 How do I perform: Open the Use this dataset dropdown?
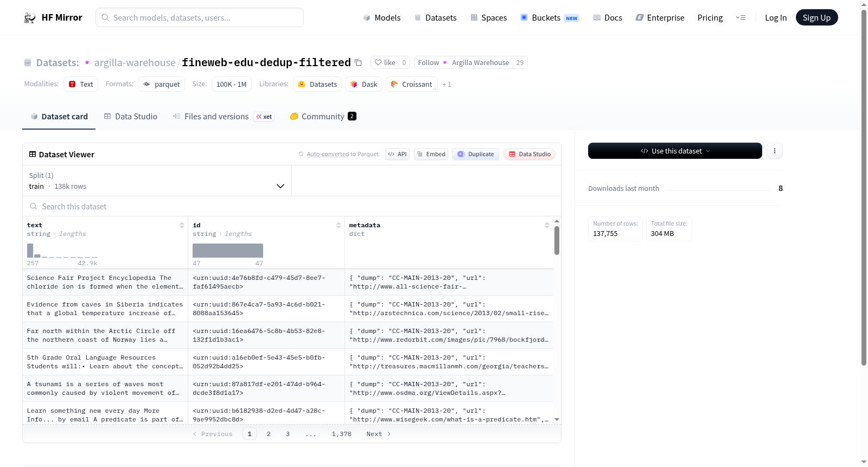point(675,151)
